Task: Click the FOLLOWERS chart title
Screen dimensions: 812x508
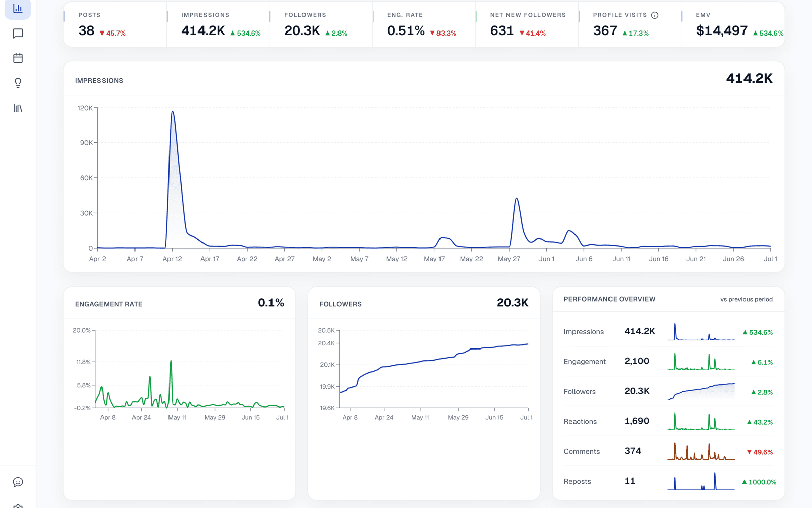Action: pyautogui.click(x=341, y=304)
